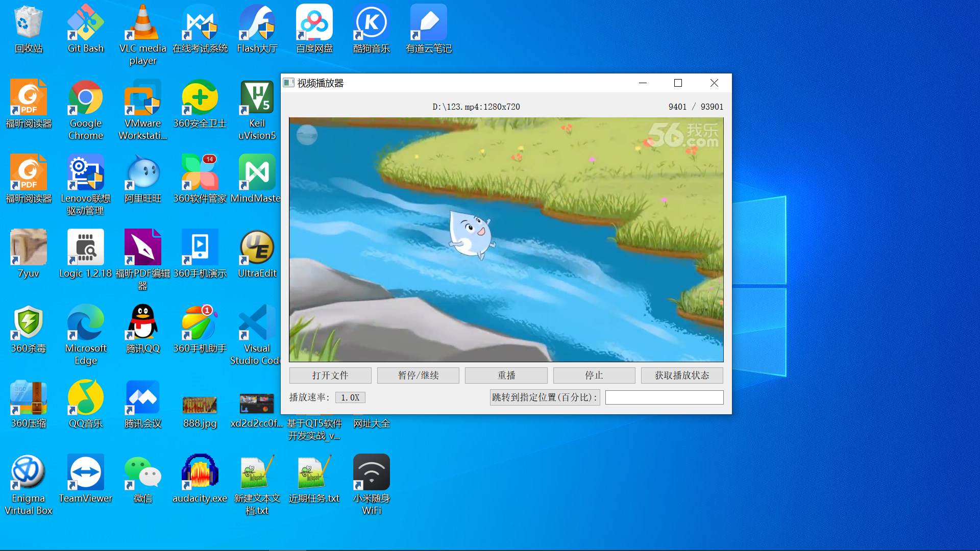Select the 百度网盘 desktop icon

tap(314, 23)
